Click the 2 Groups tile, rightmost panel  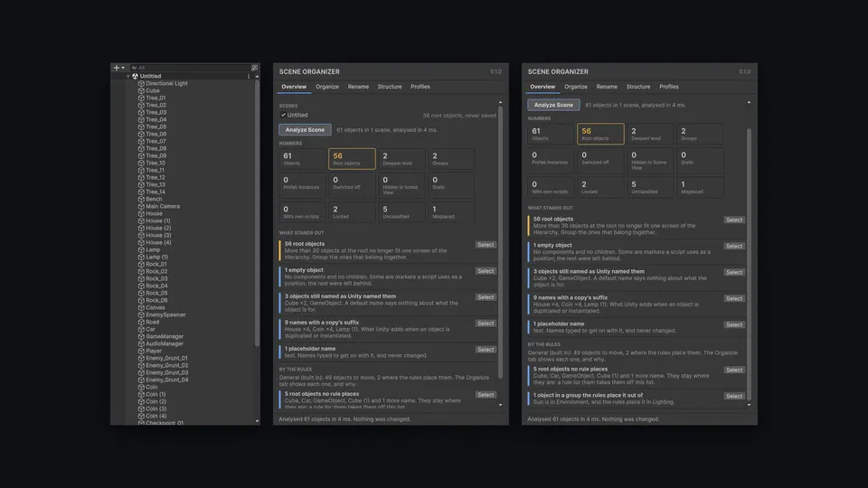700,134
